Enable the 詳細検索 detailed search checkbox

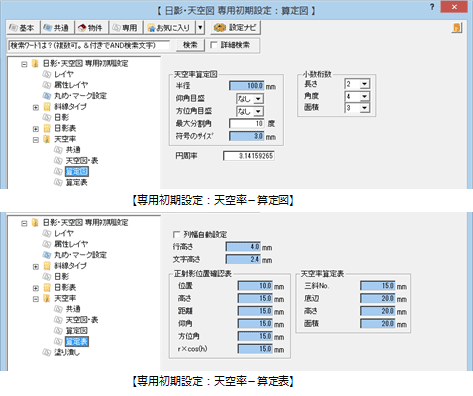click(214, 45)
